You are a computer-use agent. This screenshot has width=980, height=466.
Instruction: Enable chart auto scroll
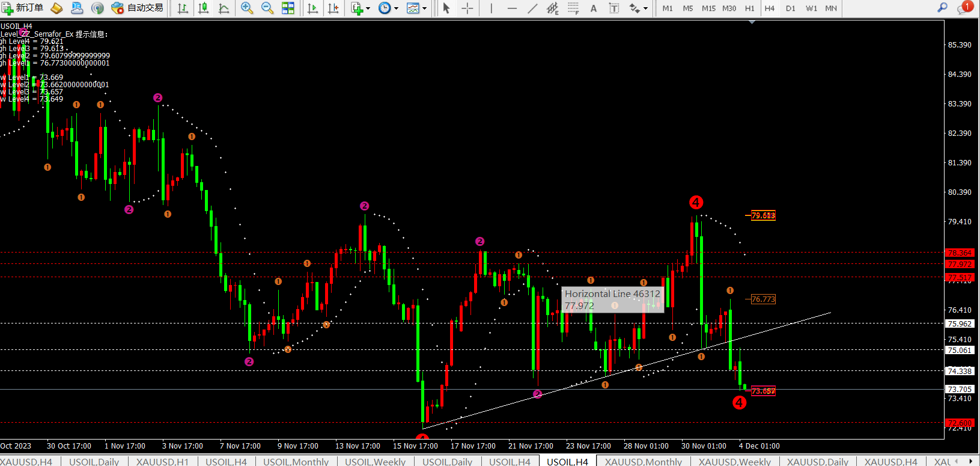click(312, 8)
